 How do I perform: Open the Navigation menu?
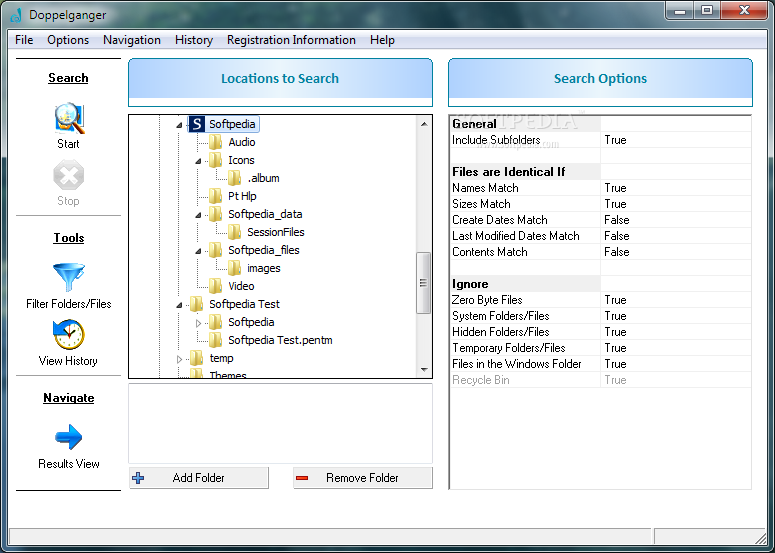pos(132,40)
